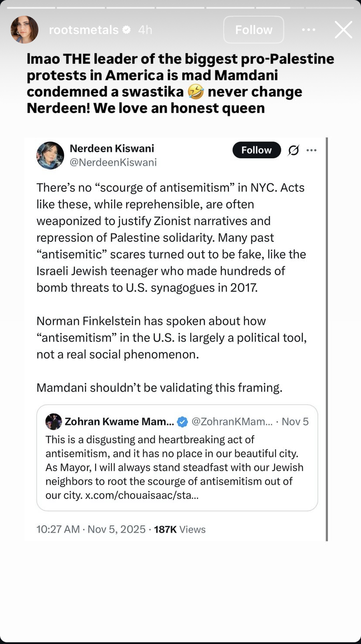This screenshot has width=361, height=644.
Task: Click the Grok icon on the tweet
Action: [293, 151]
